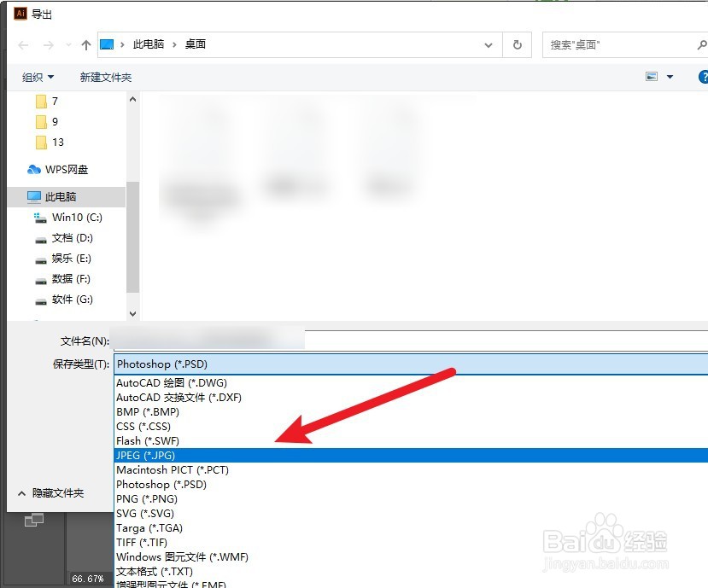Choose Targa (*.TGA) format
Viewport: 708px width, 588px height.
pos(412,528)
